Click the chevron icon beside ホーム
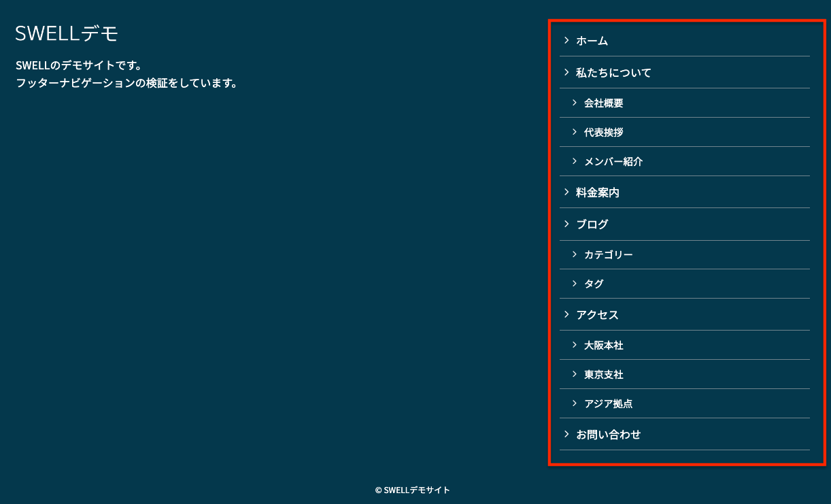The height and width of the screenshot is (504, 831). [x=567, y=41]
